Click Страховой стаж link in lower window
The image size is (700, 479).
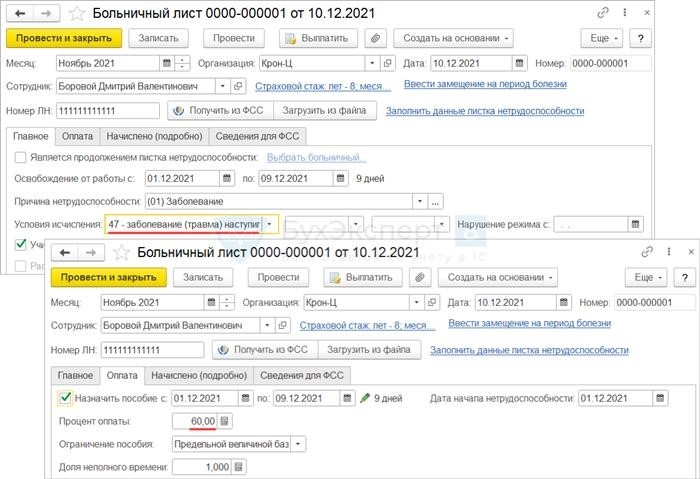[367, 326]
